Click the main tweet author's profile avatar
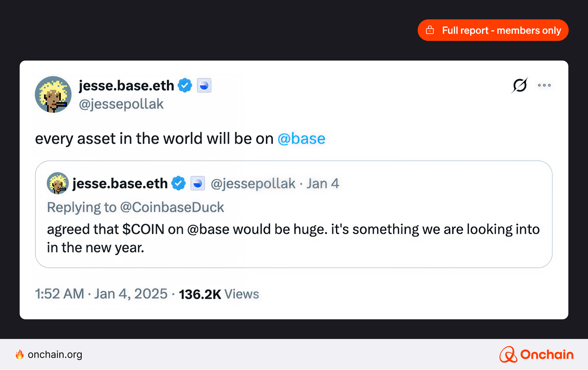588x370 pixels. coord(53,95)
